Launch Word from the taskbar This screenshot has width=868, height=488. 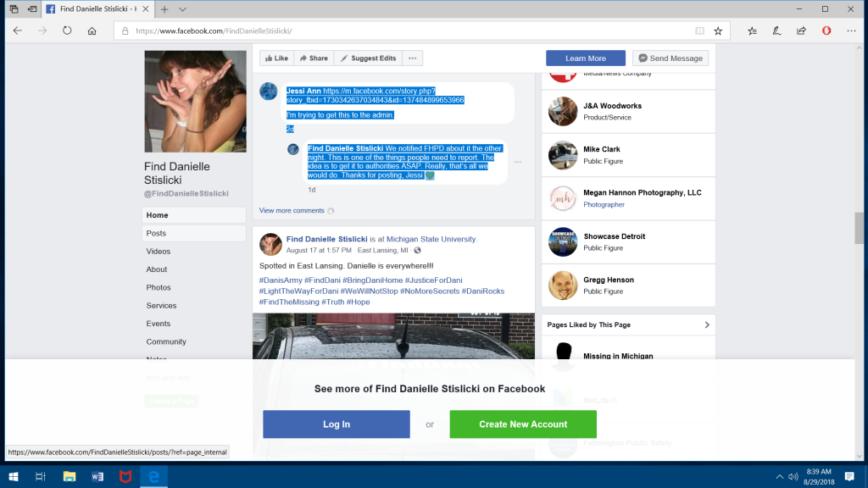(x=97, y=476)
